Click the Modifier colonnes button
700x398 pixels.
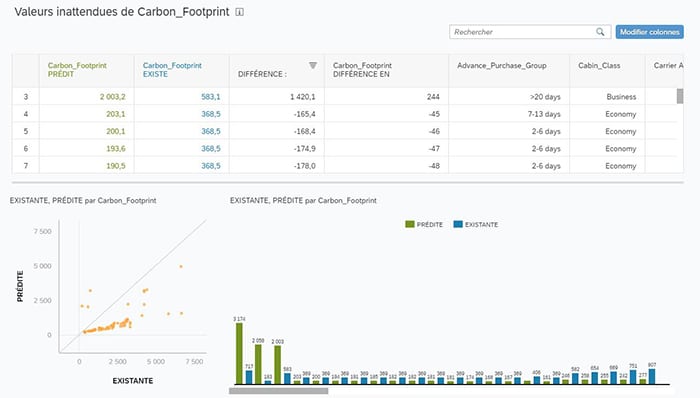click(x=650, y=32)
